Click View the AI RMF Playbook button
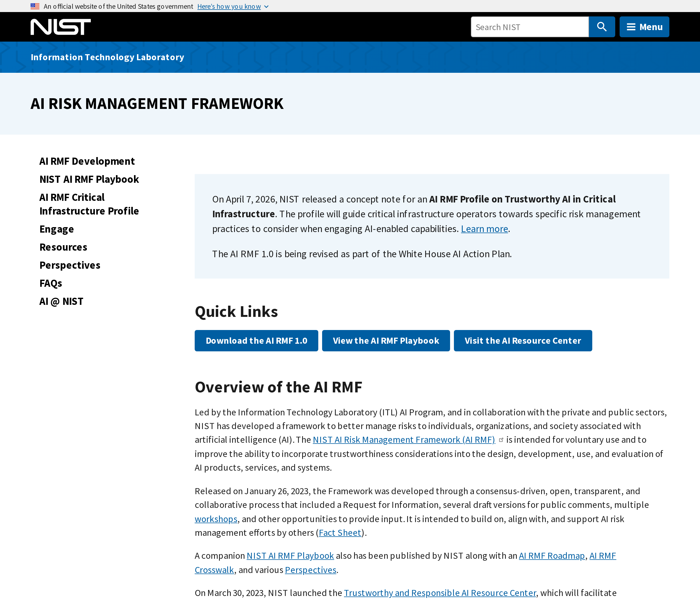This screenshot has height=602, width=700. [386, 341]
